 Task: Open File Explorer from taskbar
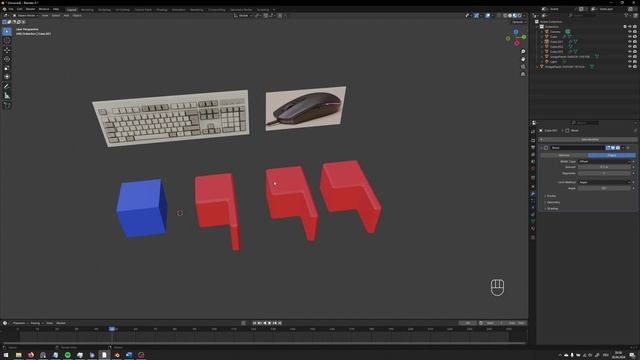(x=18, y=355)
